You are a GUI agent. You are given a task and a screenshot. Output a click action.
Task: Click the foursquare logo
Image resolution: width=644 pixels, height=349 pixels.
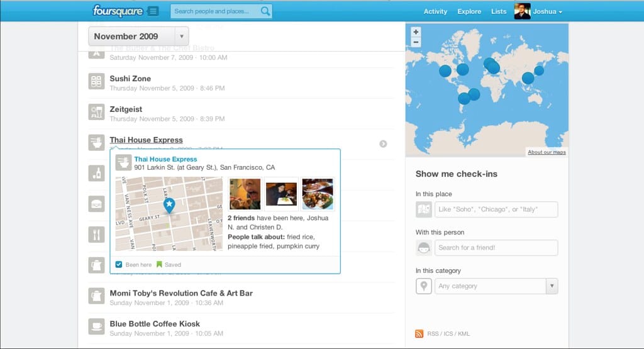[x=118, y=11]
